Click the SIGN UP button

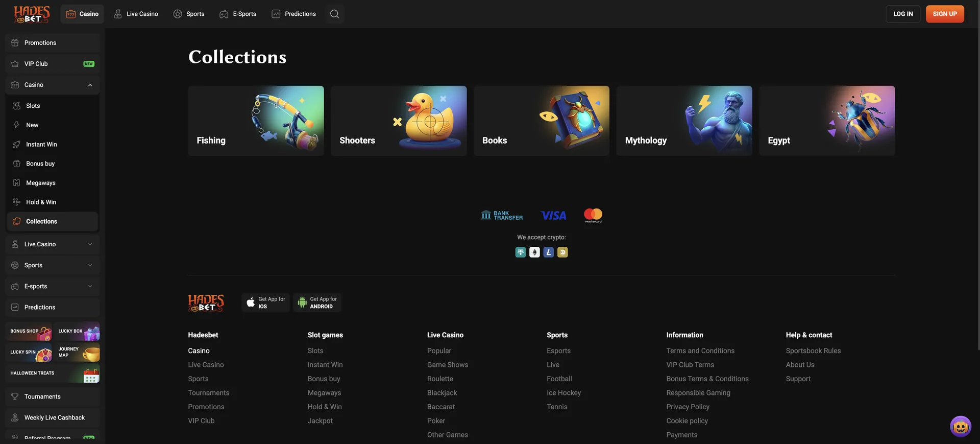tap(945, 14)
